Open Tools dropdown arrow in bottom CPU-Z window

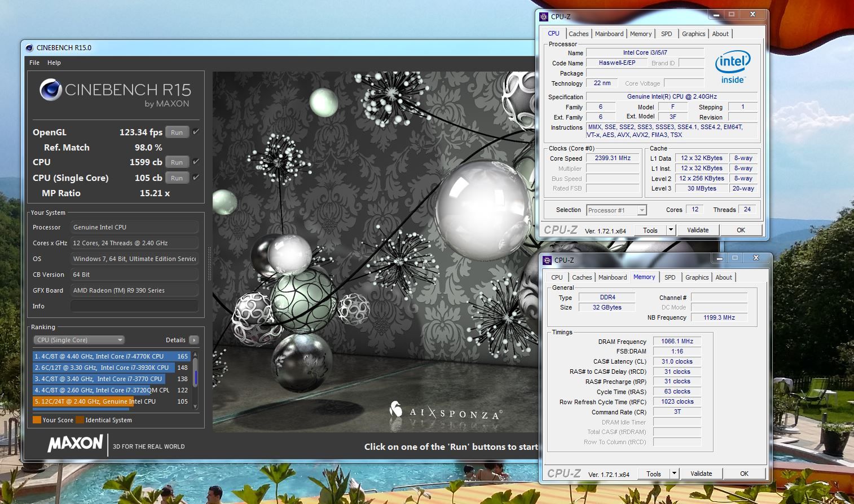(674, 474)
